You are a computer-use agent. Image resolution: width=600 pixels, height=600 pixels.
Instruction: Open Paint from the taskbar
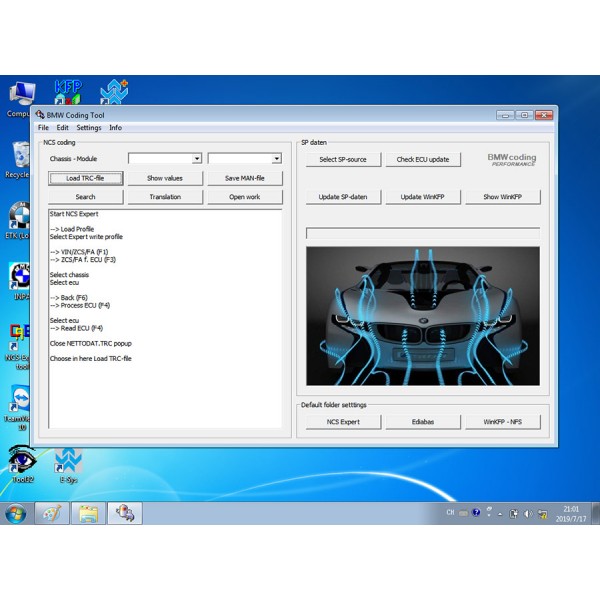[52, 514]
